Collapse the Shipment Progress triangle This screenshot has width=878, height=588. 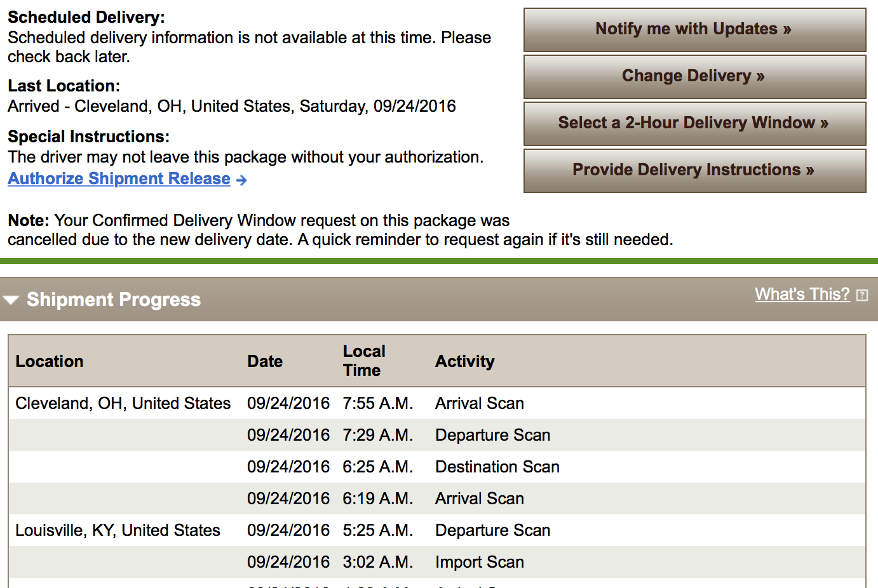[11, 300]
